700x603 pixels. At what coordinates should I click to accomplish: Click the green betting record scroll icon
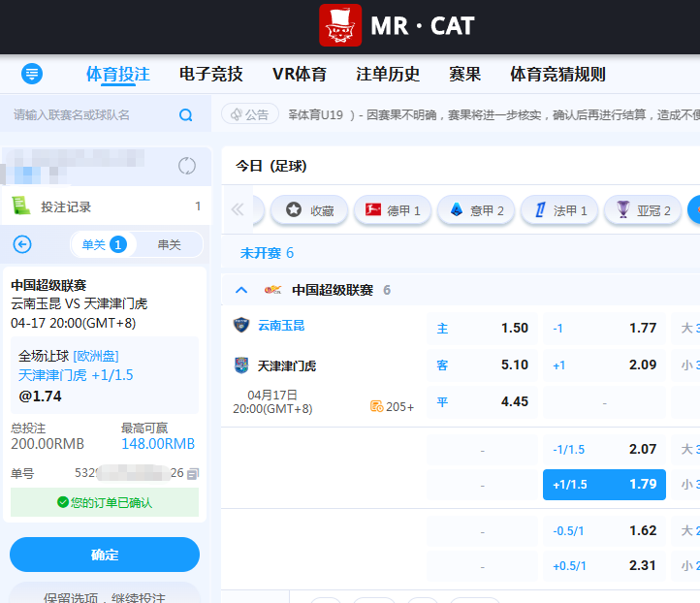[x=20, y=206]
